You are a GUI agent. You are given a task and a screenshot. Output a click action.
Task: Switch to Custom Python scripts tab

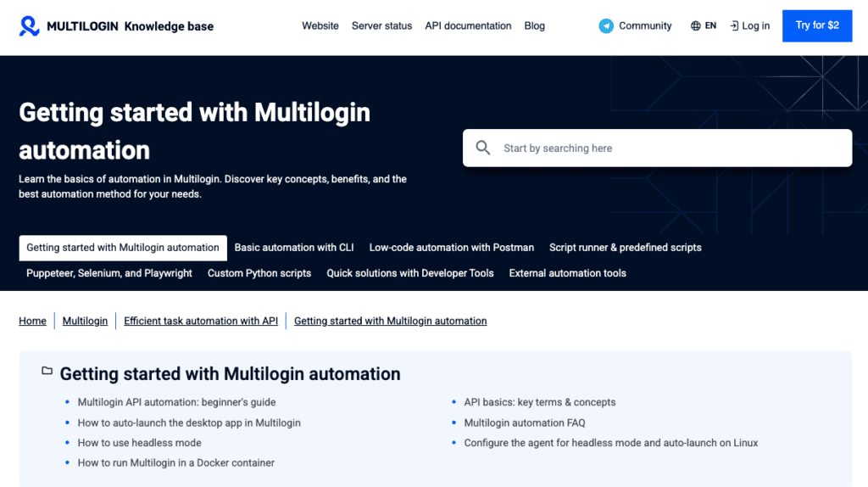tap(259, 273)
